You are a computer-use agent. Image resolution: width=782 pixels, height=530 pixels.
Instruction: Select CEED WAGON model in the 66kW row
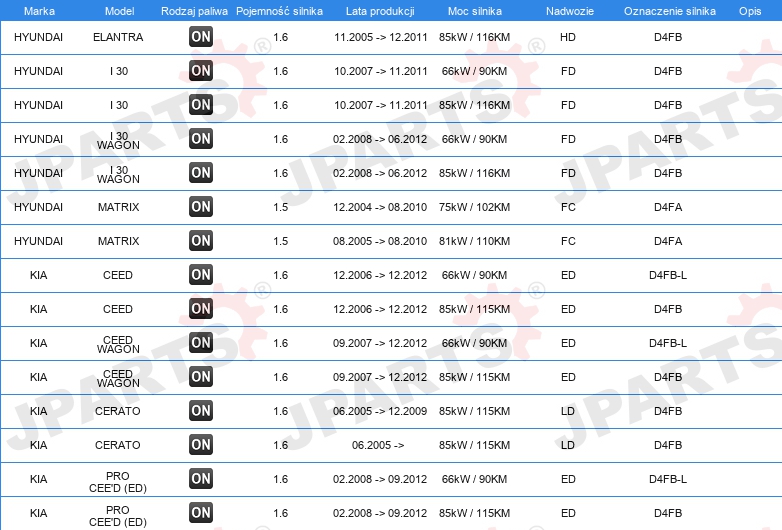118,345
